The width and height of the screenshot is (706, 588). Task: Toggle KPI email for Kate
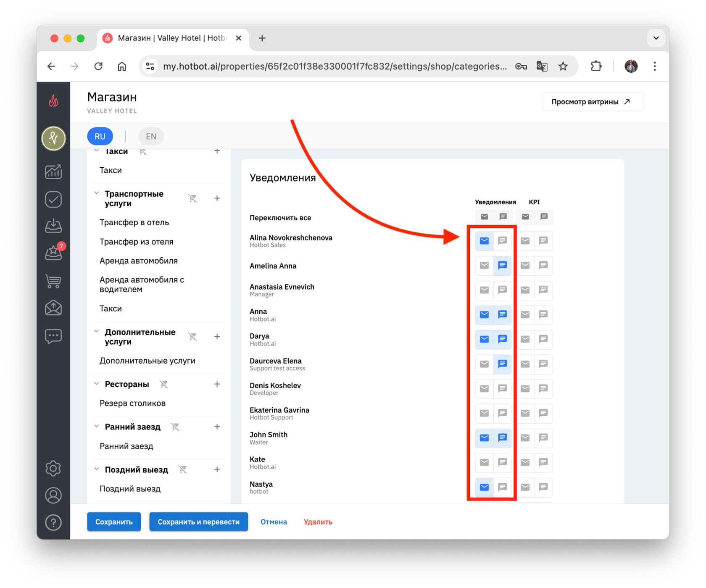(525, 462)
